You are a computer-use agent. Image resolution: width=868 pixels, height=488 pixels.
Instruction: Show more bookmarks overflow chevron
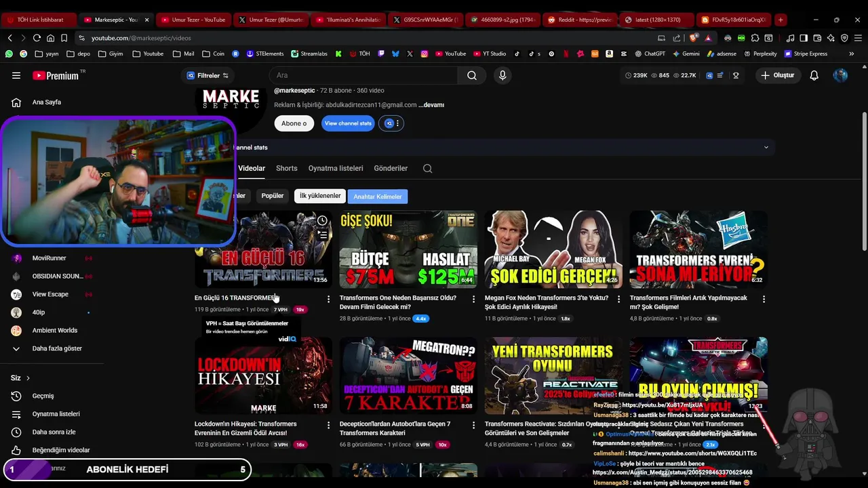tap(852, 54)
